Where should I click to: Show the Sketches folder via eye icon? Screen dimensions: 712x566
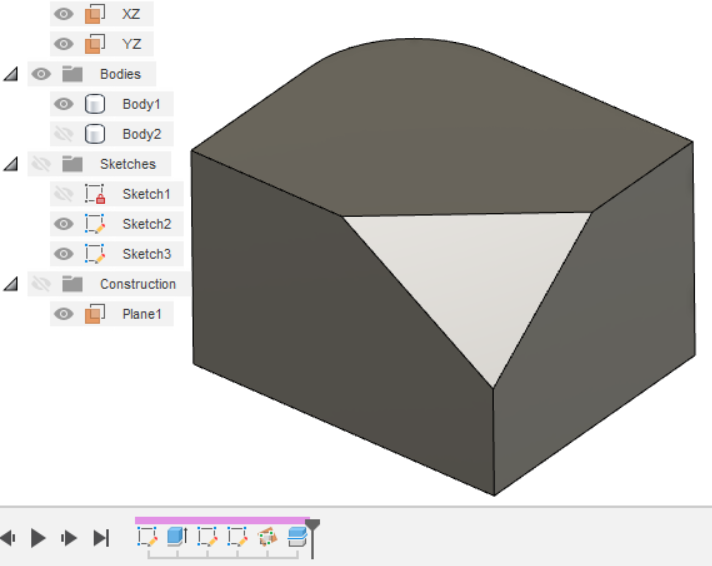coord(41,164)
